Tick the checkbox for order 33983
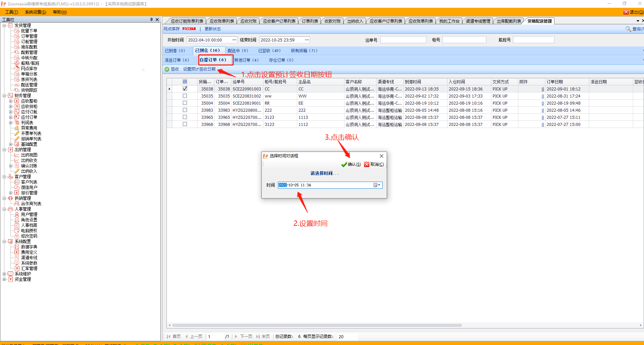This screenshot has width=644, height=345. coord(185,110)
